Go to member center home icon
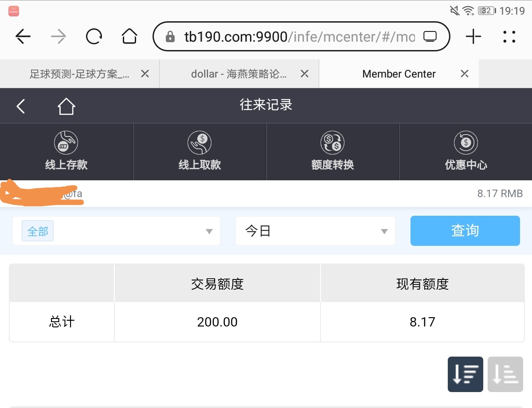This screenshot has width=532, height=408. point(66,106)
